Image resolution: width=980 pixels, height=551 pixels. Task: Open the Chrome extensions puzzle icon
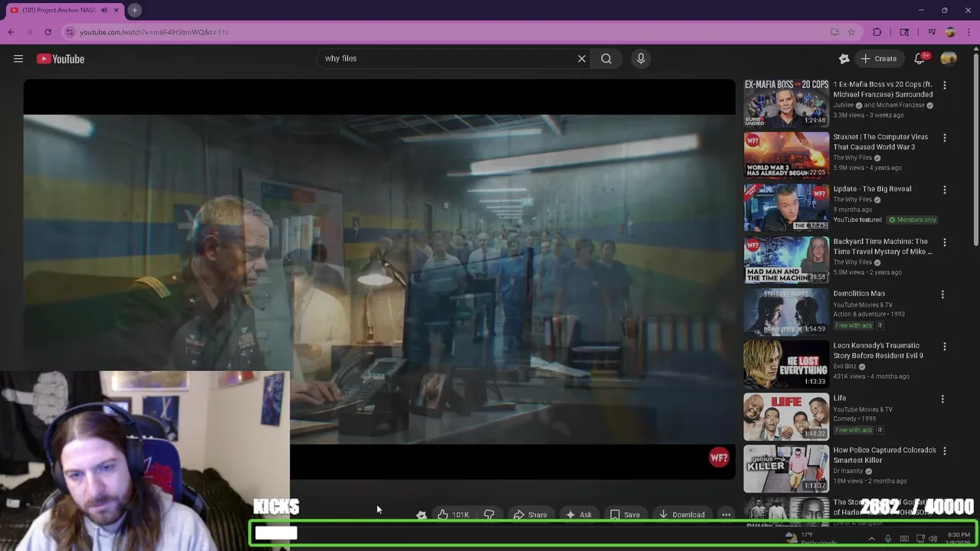[x=877, y=32]
